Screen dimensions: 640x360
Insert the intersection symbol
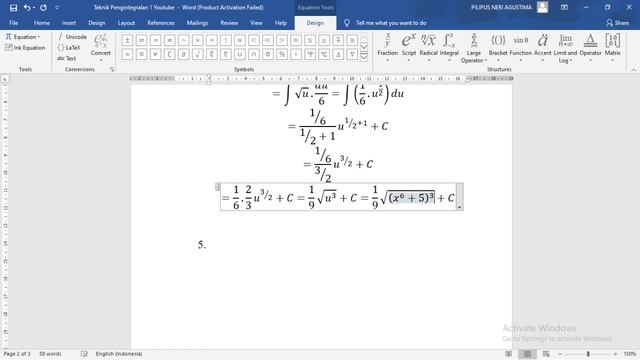click(253, 54)
